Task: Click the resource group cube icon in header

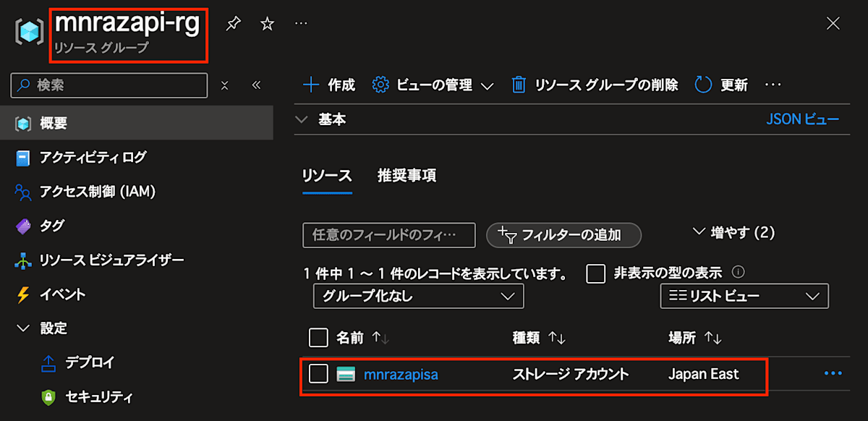Action: pos(30,32)
